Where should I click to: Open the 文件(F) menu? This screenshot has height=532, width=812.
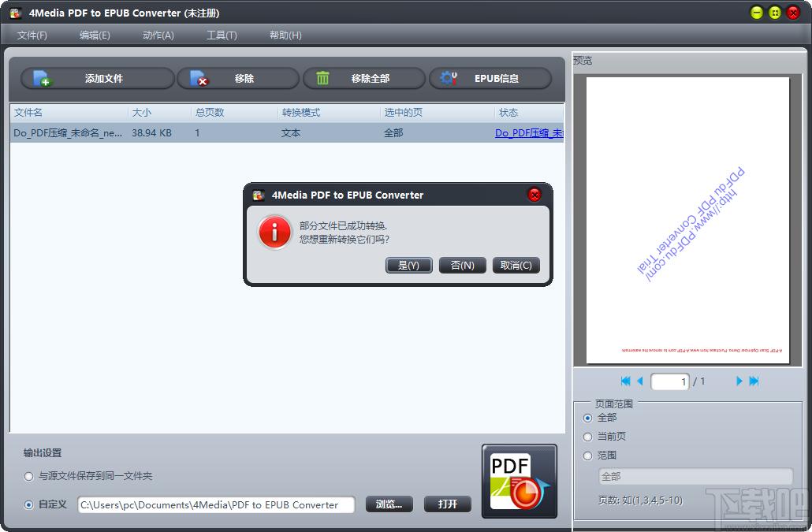32,35
